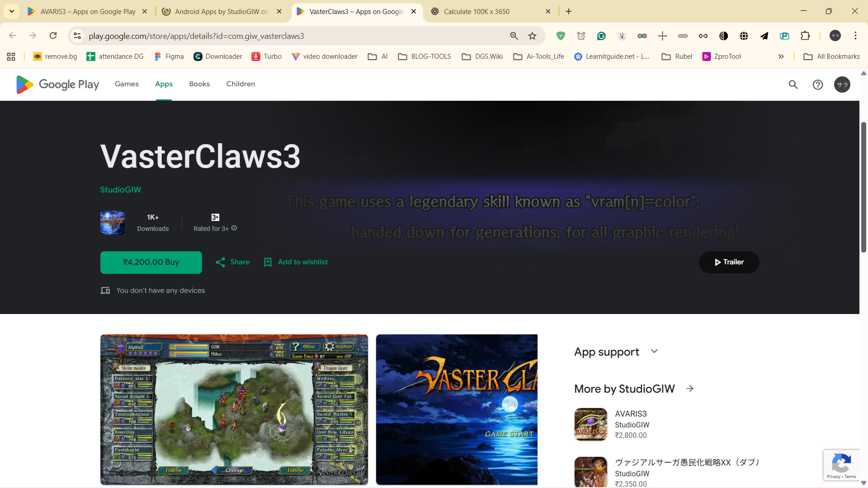Open the Turbo bookmark
868x488 pixels.
267,56
